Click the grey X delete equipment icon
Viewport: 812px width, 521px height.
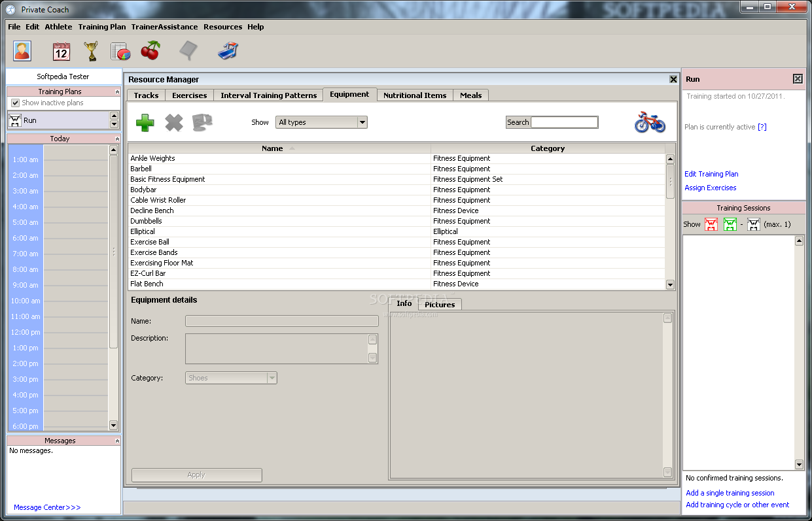(174, 122)
